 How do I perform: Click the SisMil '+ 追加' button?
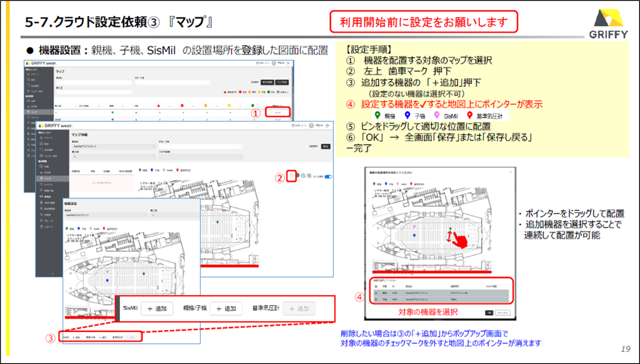click(157, 309)
